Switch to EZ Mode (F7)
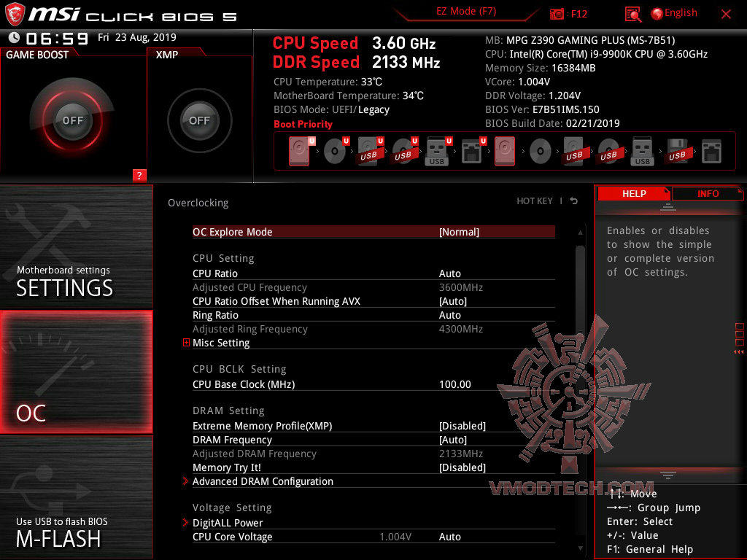Viewport: 747px width, 560px height. 466,12
